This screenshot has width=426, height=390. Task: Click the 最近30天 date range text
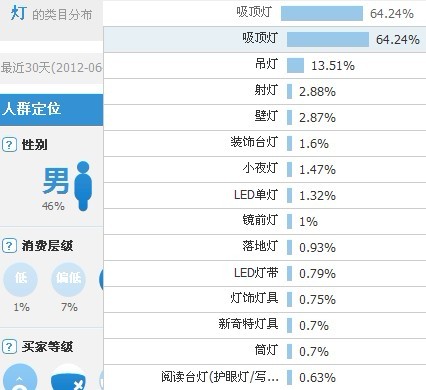tap(51, 68)
